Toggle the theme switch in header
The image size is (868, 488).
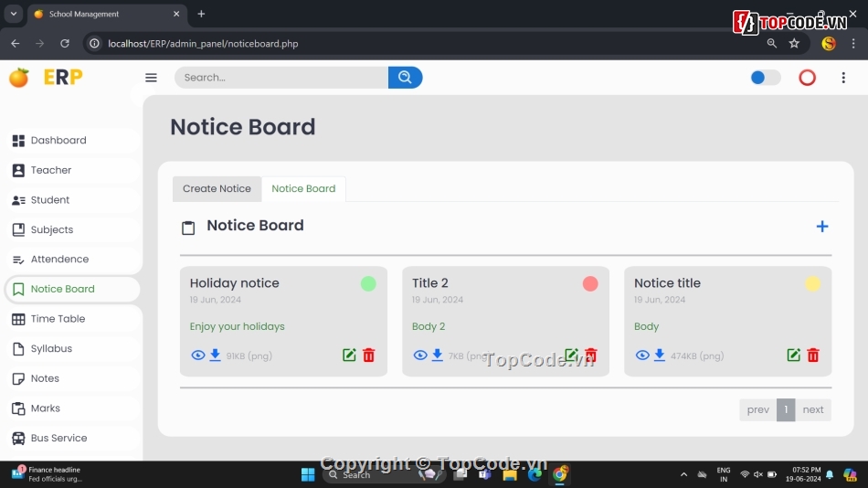pos(765,78)
